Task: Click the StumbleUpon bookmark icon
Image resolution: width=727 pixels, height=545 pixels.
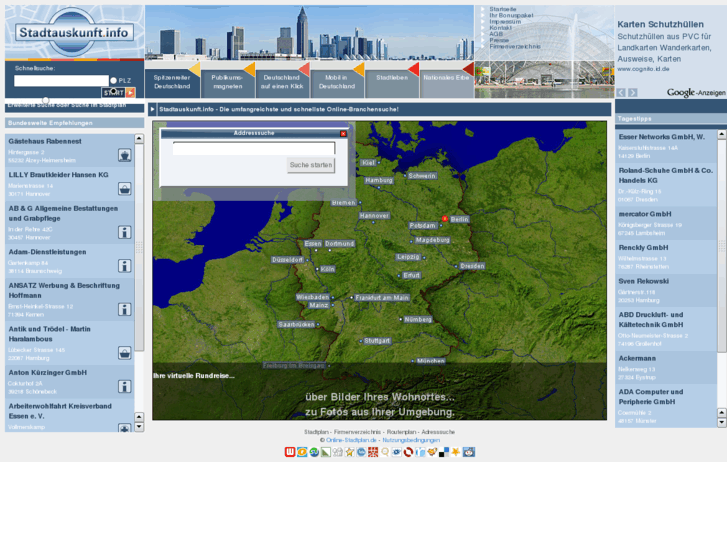Action: tap(314, 452)
